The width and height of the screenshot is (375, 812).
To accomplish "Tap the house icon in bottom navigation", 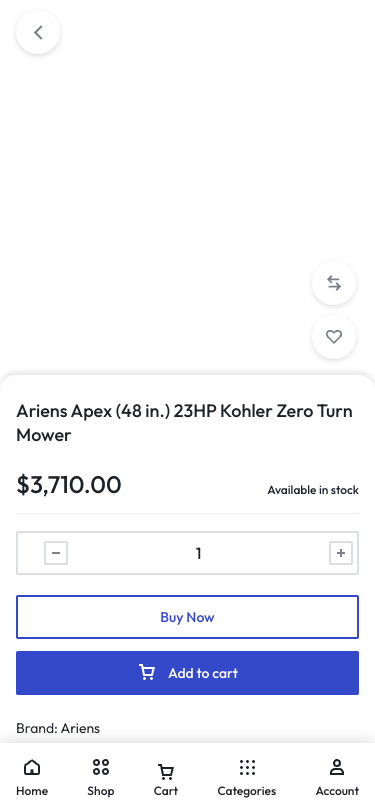I will [32, 767].
